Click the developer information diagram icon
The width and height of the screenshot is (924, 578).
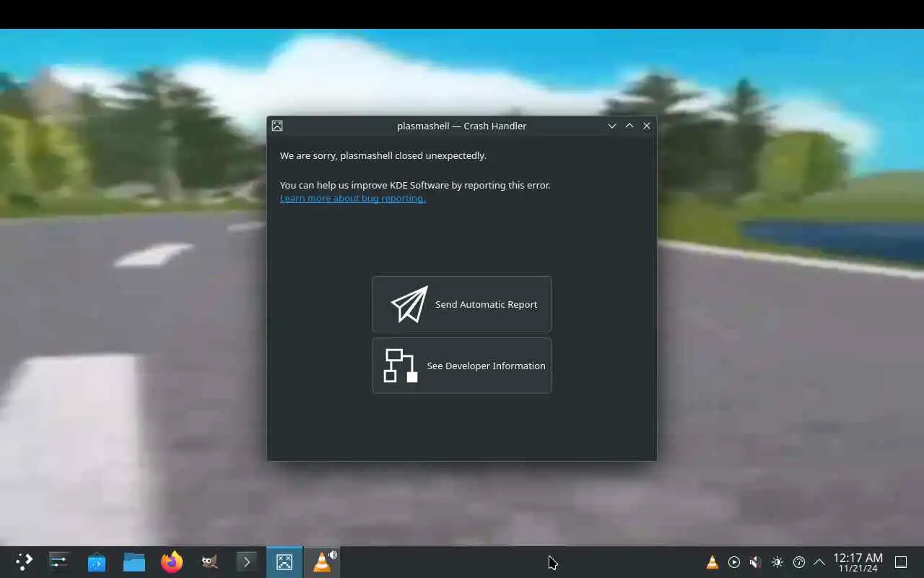click(x=401, y=366)
